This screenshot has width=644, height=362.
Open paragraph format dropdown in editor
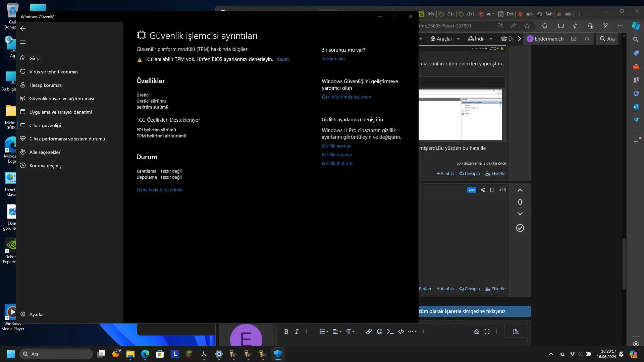point(351,331)
